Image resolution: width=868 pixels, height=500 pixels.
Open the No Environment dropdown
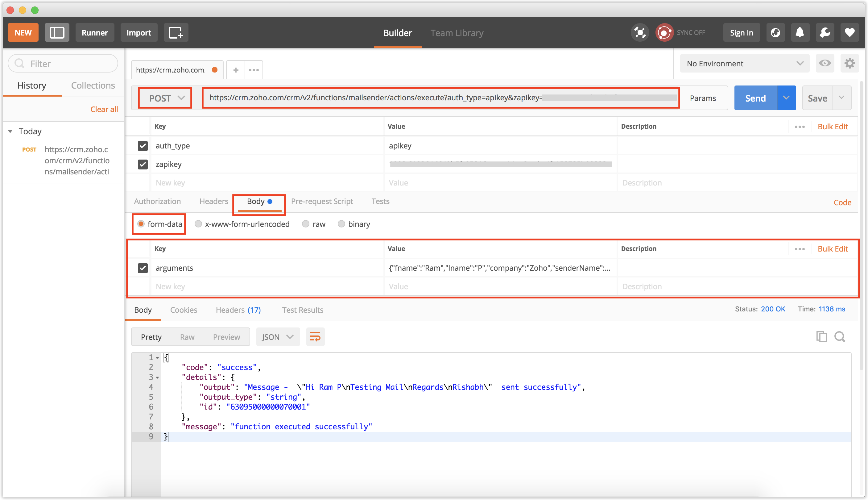[744, 64]
